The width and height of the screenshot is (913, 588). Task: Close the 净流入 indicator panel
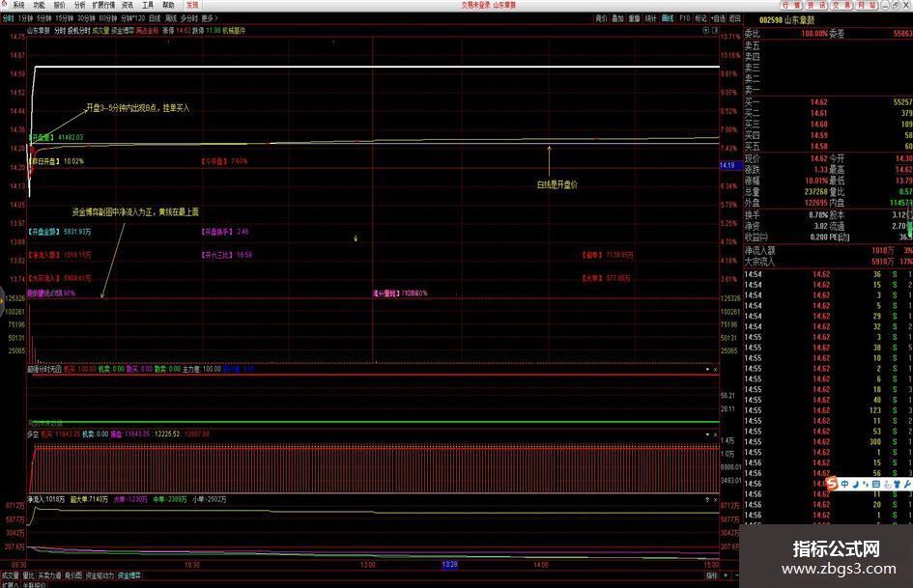(716, 499)
